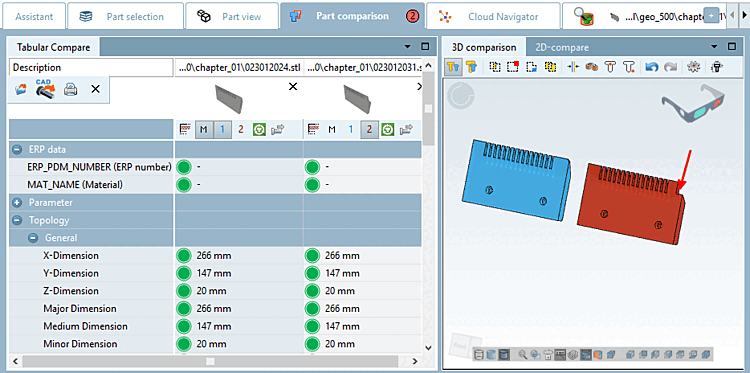Click the Description field
The image size is (750, 373).
pyautogui.click(x=91, y=67)
